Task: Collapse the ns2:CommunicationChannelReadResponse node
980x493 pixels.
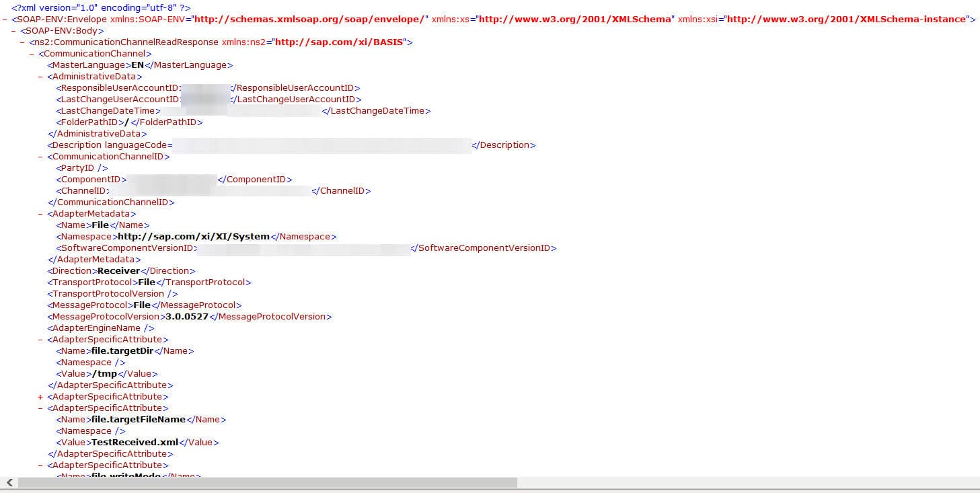Action: tap(23, 42)
